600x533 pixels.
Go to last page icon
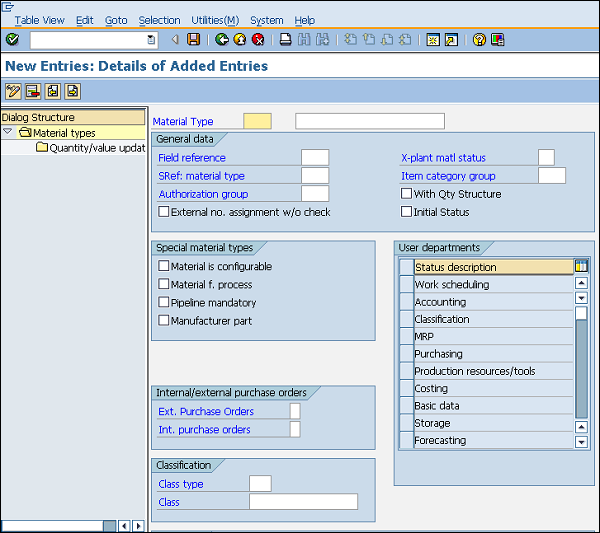pos(405,39)
